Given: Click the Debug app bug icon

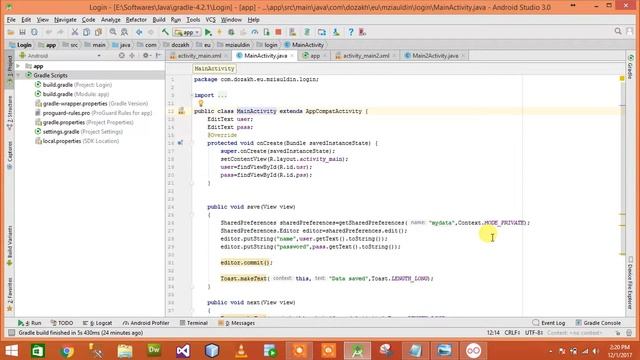Looking at the screenshot, I should click(231, 32).
